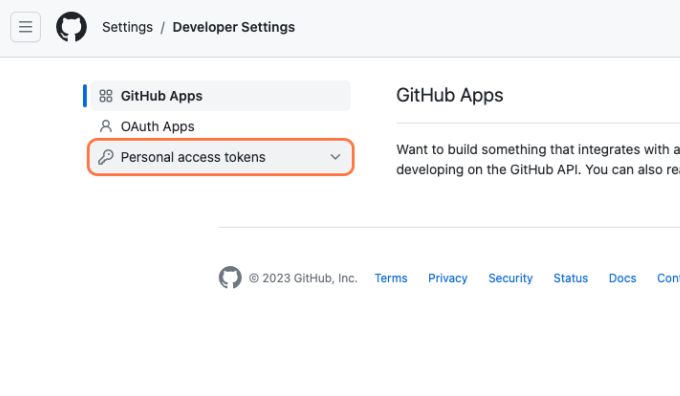Click the Developer Settings breadcrumb
This screenshot has height=396, width=680.
pyautogui.click(x=234, y=27)
